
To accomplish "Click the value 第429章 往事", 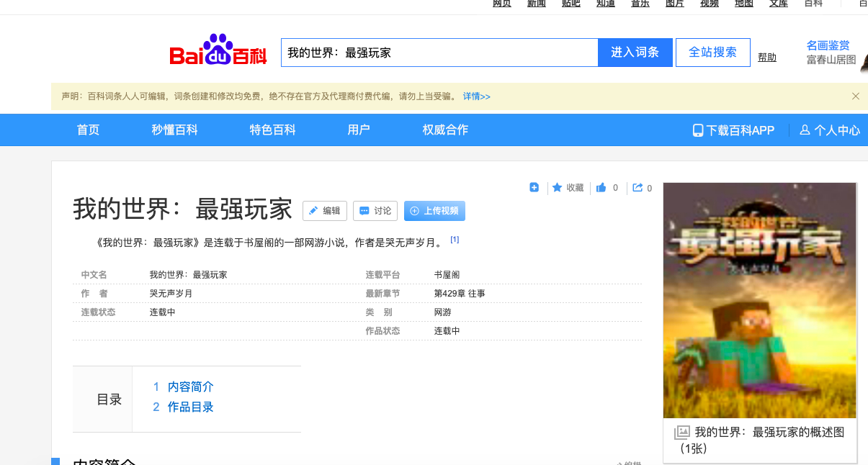I will (x=460, y=294).
